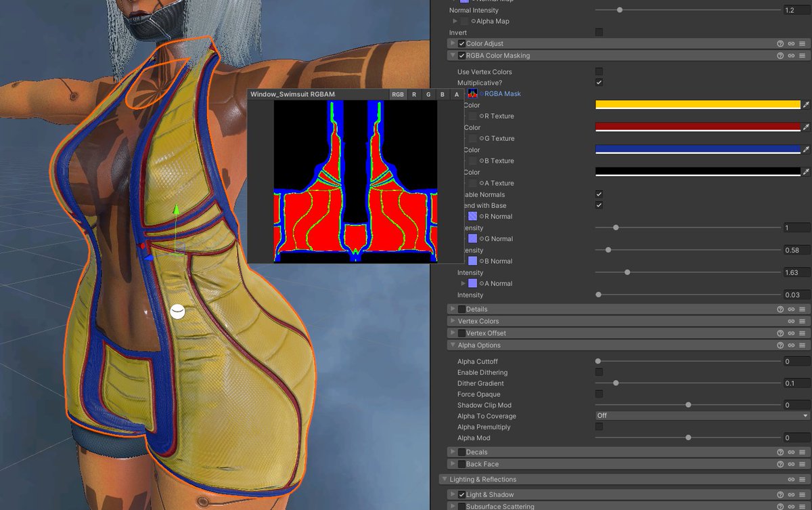Image resolution: width=812 pixels, height=510 pixels.
Task: Open the yellow R Color swatch
Action: pos(698,105)
